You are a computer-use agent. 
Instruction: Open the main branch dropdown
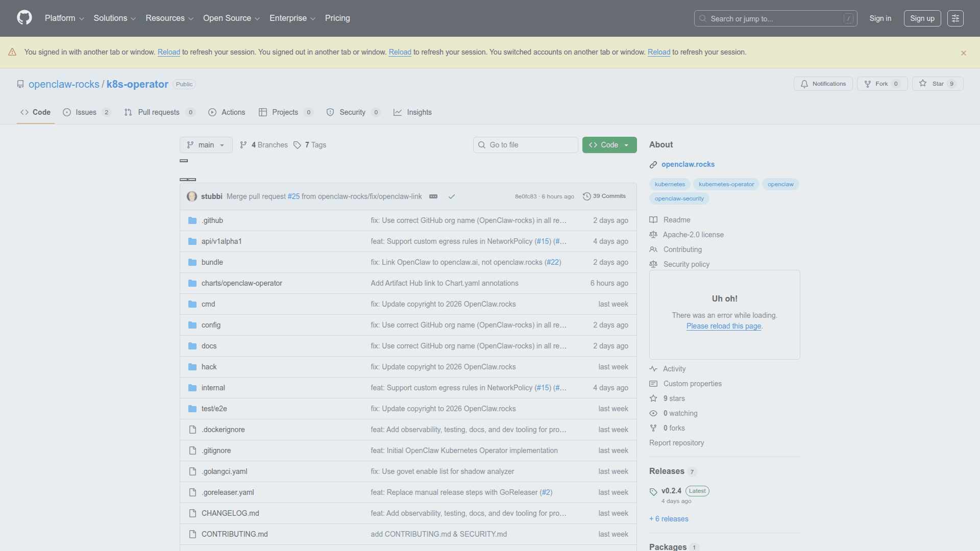(x=206, y=145)
